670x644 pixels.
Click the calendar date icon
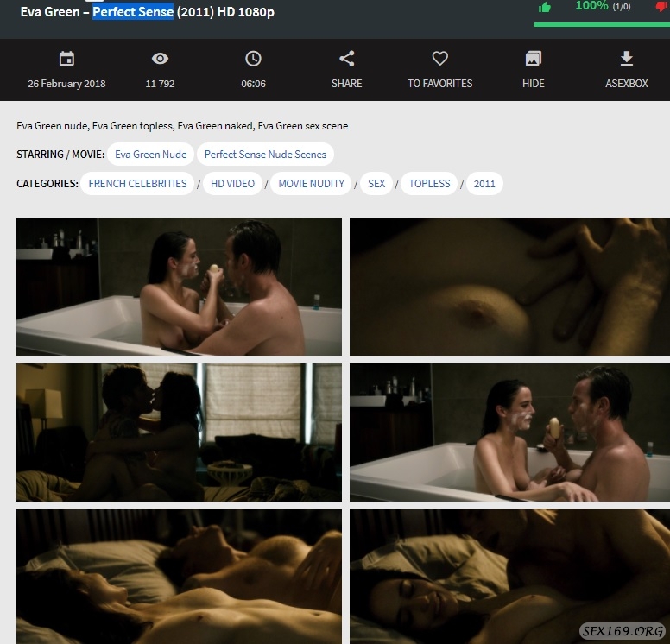[x=66, y=59]
